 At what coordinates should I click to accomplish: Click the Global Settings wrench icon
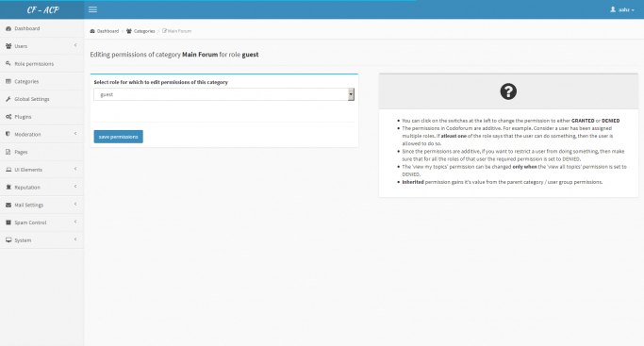point(8,99)
